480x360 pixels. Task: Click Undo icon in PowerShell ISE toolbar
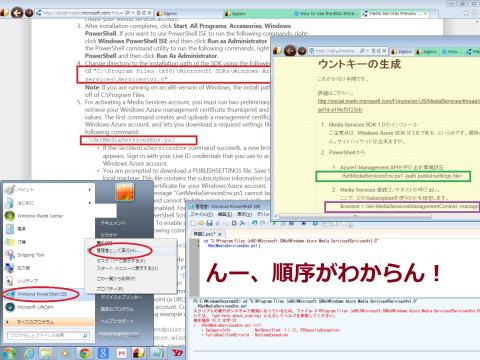click(x=255, y=223)
